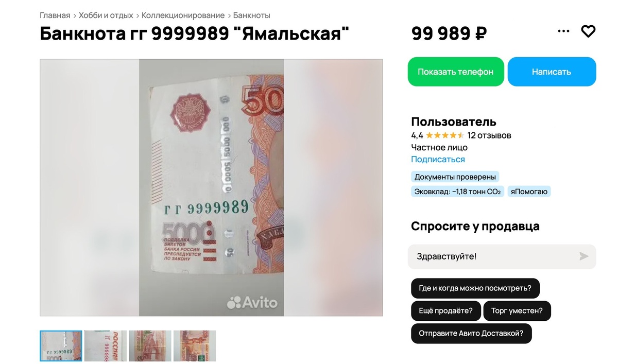This screenshot has height=364, width=618.
Task: Click the Avito watermark logo on photo
Action: click(252, 302)
